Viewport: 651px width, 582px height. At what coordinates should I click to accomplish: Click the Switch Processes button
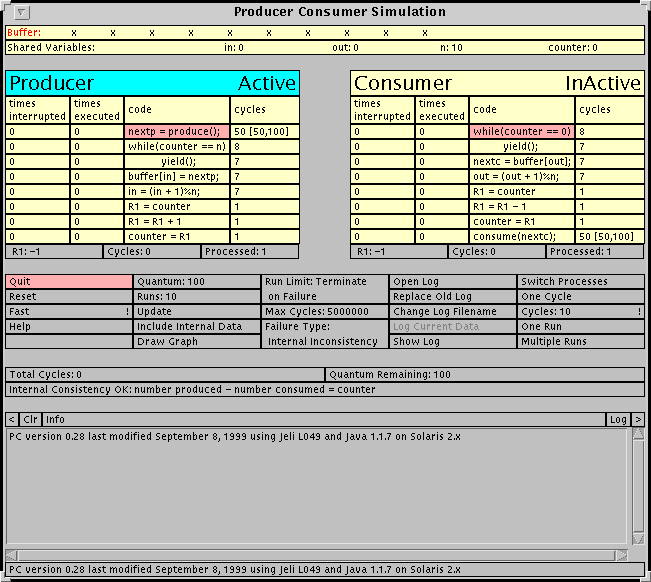581,282
